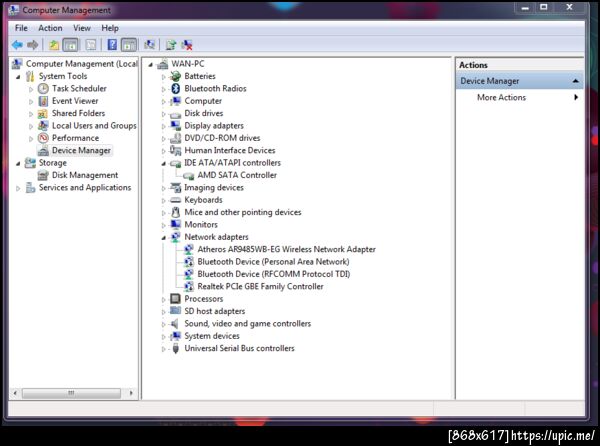The image size is (600, 446).
Task: Open the More Actions submenu
Action: [x=520, y=98]
